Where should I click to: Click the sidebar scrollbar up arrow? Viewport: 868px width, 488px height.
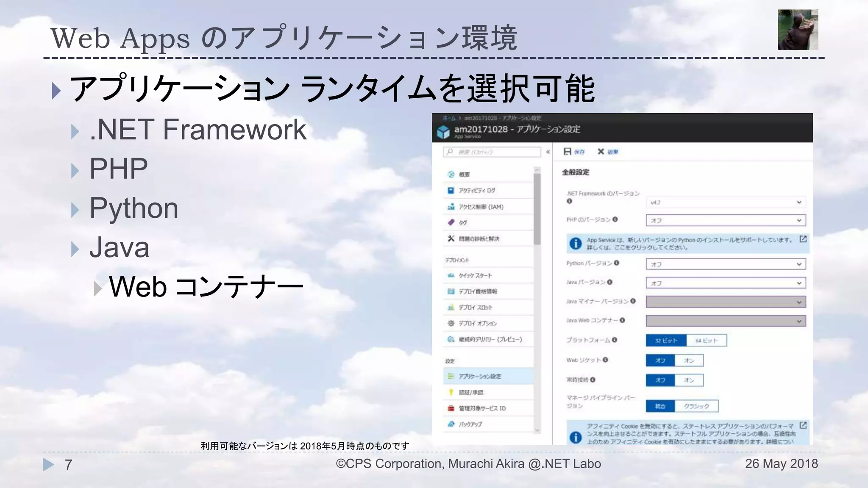pos(537,170)
